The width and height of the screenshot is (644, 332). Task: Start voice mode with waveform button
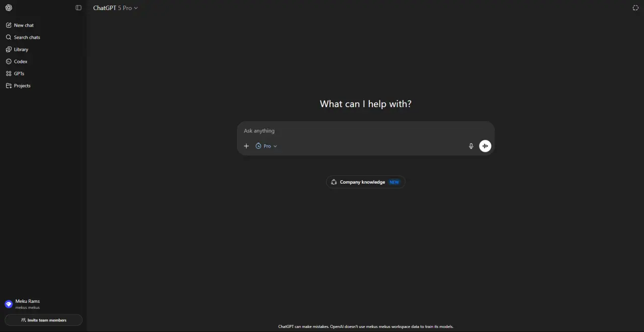pyautogui.click(x=485, y=146)
